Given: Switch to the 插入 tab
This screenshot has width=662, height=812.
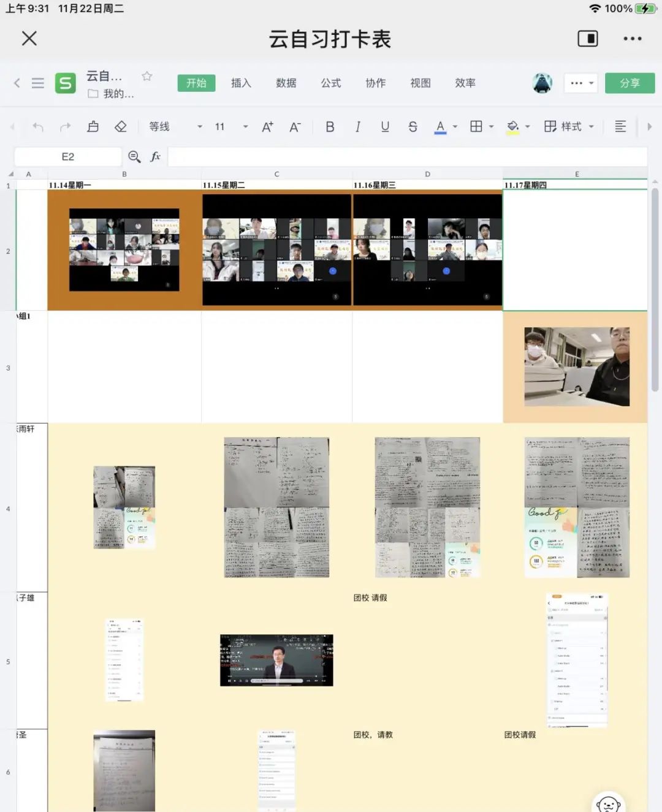Looking at the screenshot, I should click(x=241, y=83).
